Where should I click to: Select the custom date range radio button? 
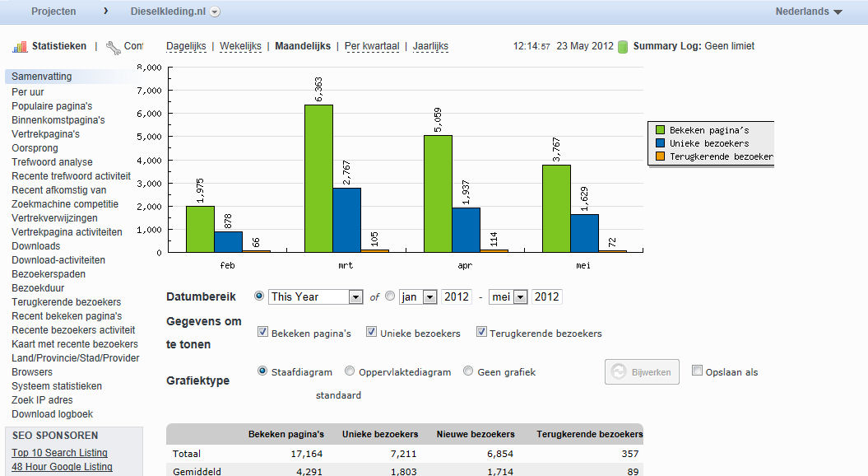(x=390, y=296)
